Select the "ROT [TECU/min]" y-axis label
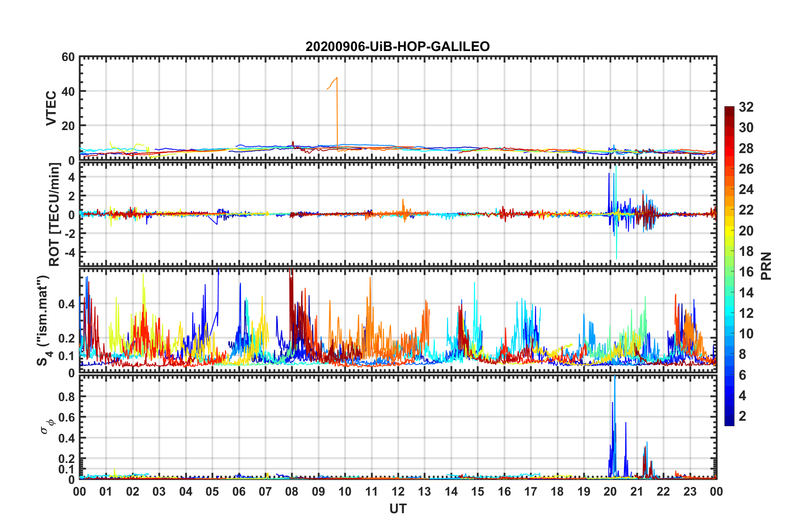 [54, 215]
